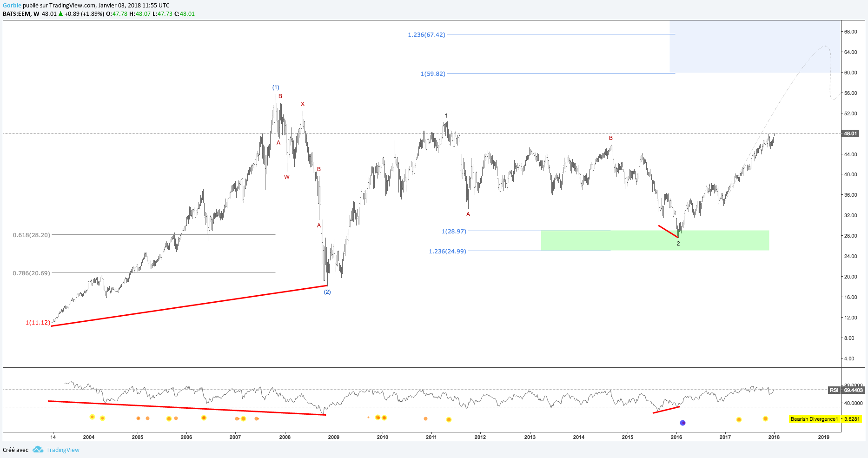Open the TradingView text link

tap(63, 450)
